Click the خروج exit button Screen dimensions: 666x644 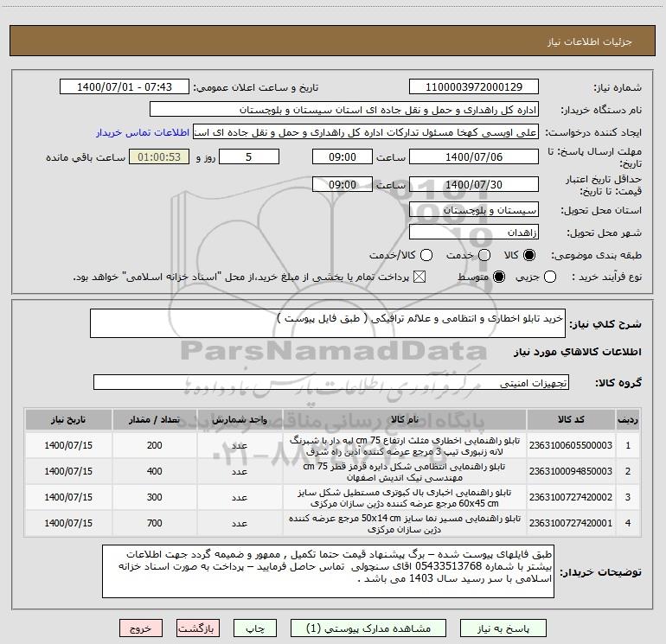[x=141, y=628]
